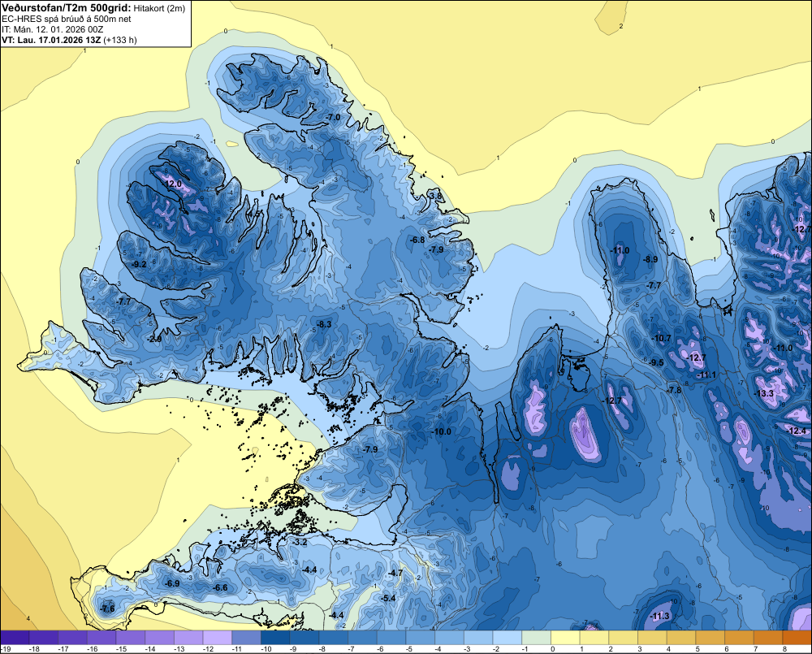
Task: Click the -2.9 temperature label
Action: [153, 339]
